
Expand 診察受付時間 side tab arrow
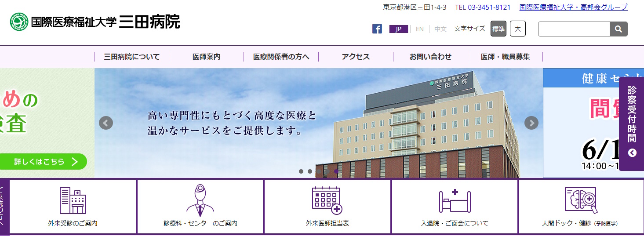pos(632,153)
